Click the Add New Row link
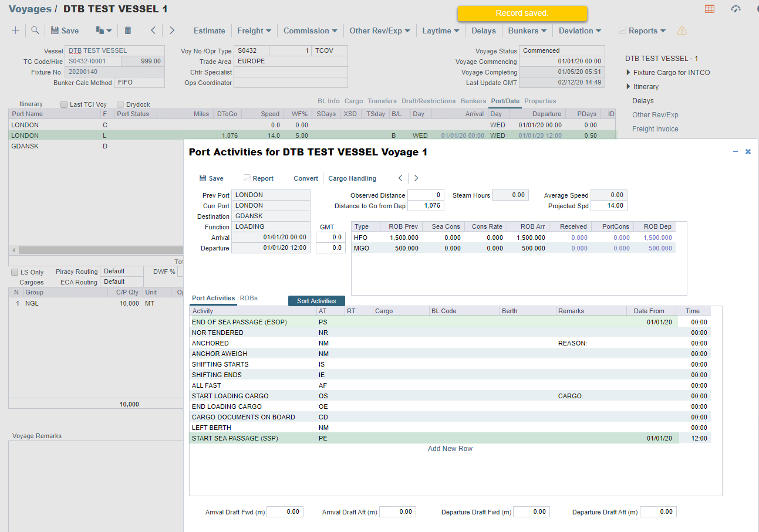 tap(450, 449)
